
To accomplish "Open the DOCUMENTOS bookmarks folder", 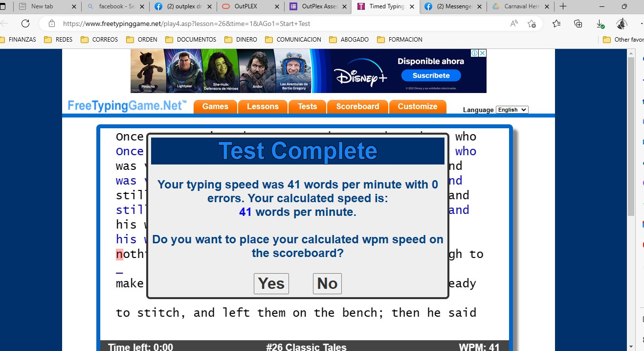I will click(x=191, y=40).
